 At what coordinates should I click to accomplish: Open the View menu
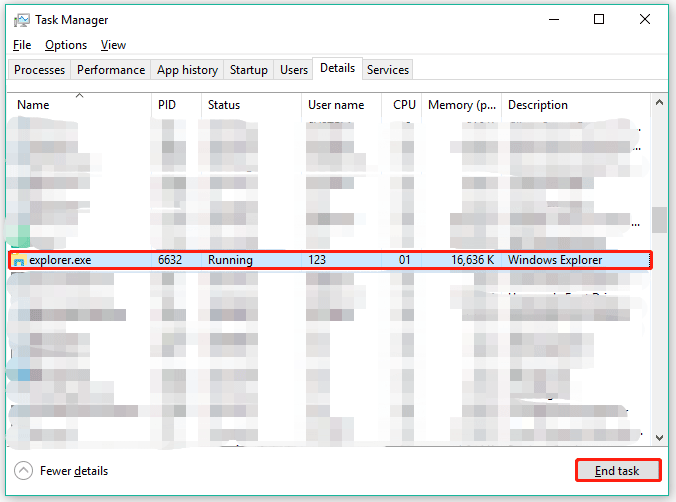click(113, 45)
